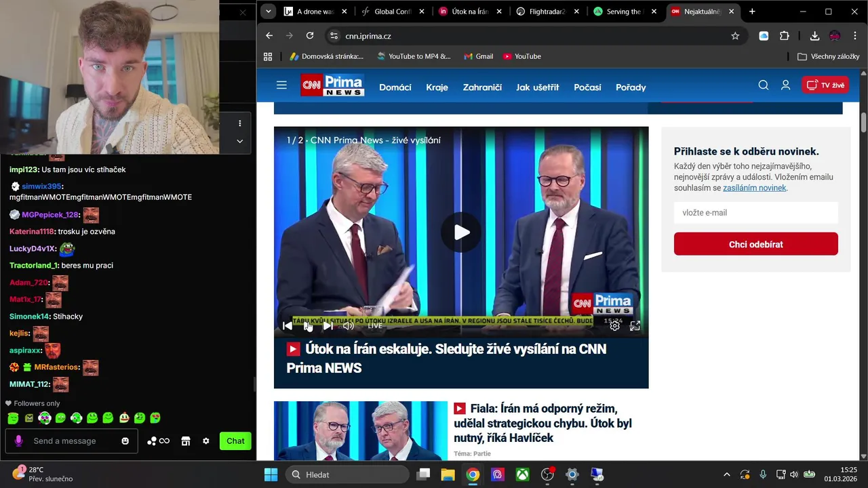The width and height of the screenshot is (868, 488).
Task: Open the Chrome profile avatar
Action: point(835,36)
